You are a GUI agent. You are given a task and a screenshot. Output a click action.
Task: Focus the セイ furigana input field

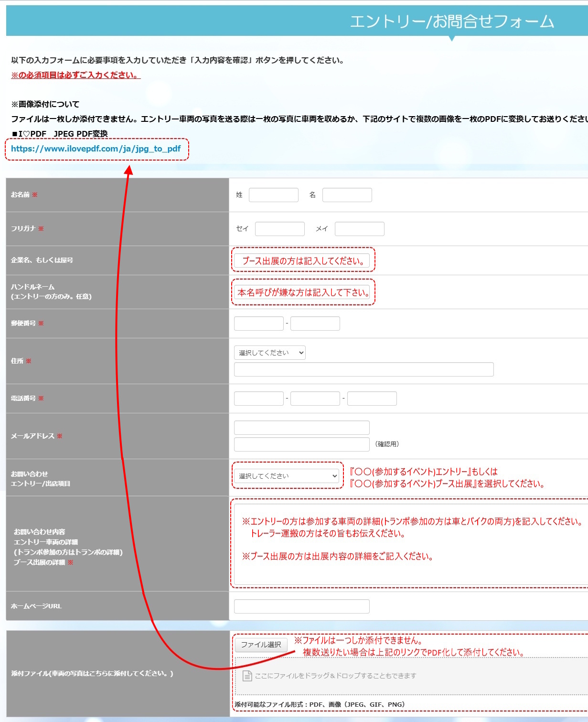tap(279, 229)
